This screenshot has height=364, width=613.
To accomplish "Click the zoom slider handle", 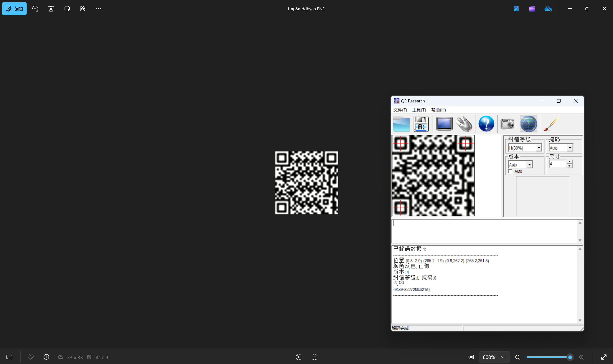I will point(570,357).
